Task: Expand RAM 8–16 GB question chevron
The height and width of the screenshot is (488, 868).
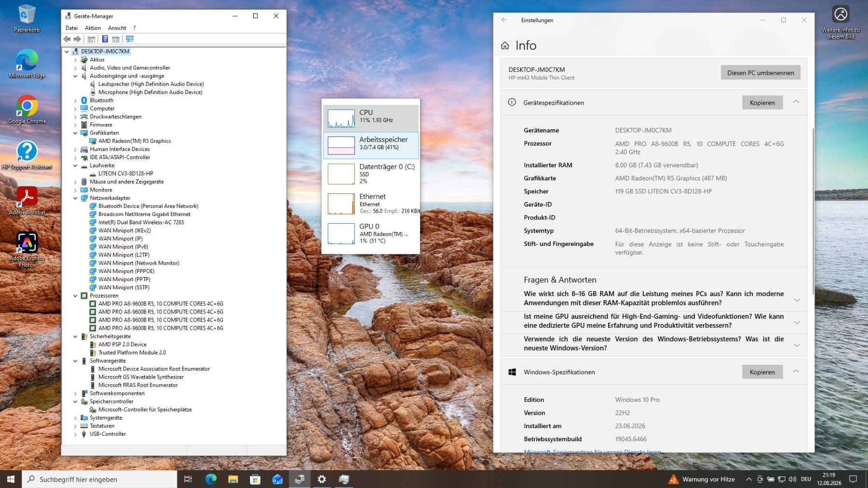Action: tap(797, 299)
